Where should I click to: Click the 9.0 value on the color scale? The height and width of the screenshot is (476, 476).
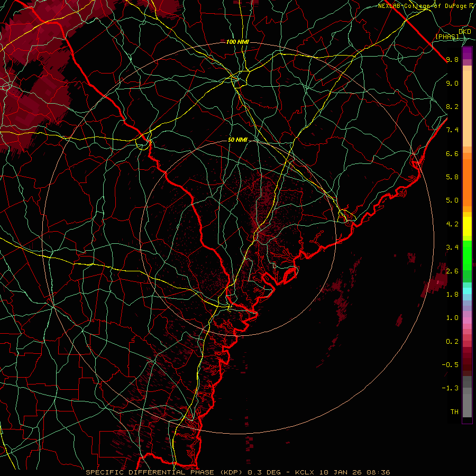(452, 83)
